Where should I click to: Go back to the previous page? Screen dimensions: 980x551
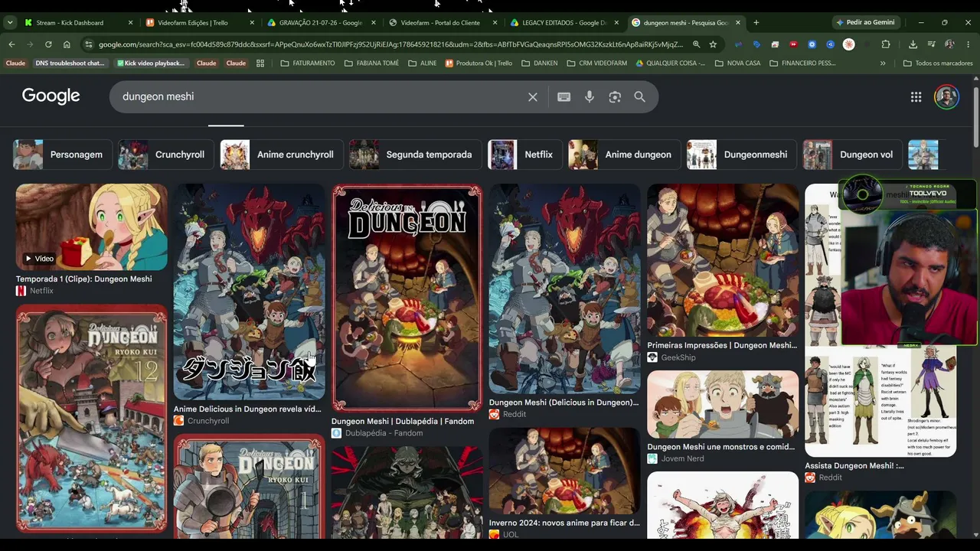pyautogui.click(x=11, y=44)
